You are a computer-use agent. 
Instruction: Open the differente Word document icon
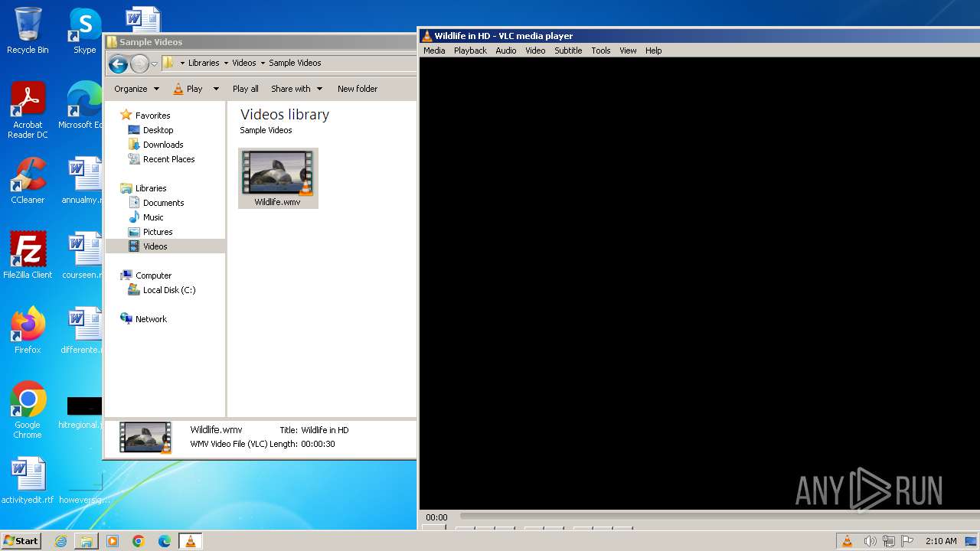pos(83,331)
